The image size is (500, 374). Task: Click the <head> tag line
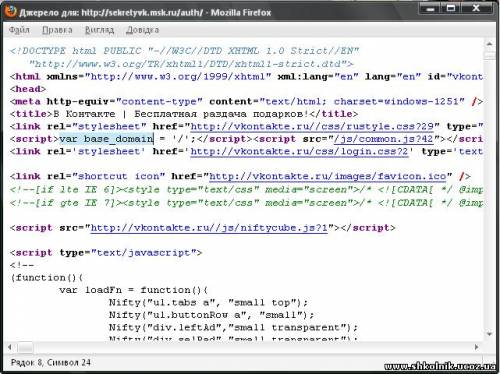pos(28,89)
